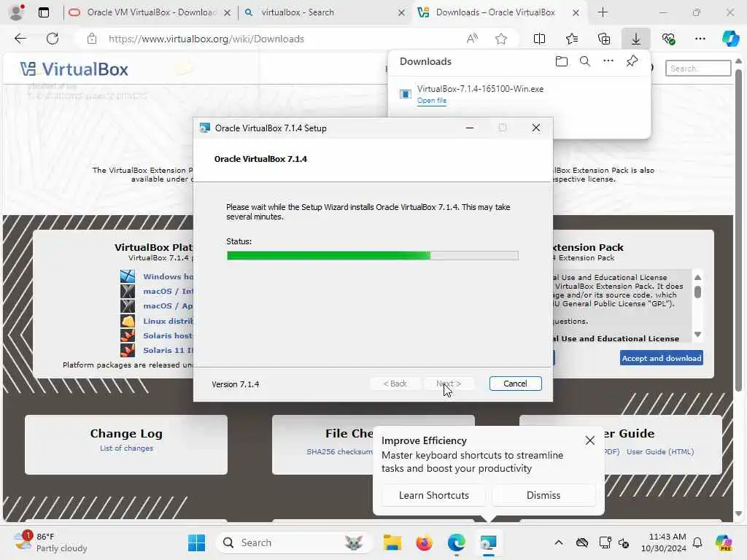
Task: Click the VirtualBox site search field
Action: [698, 69]
